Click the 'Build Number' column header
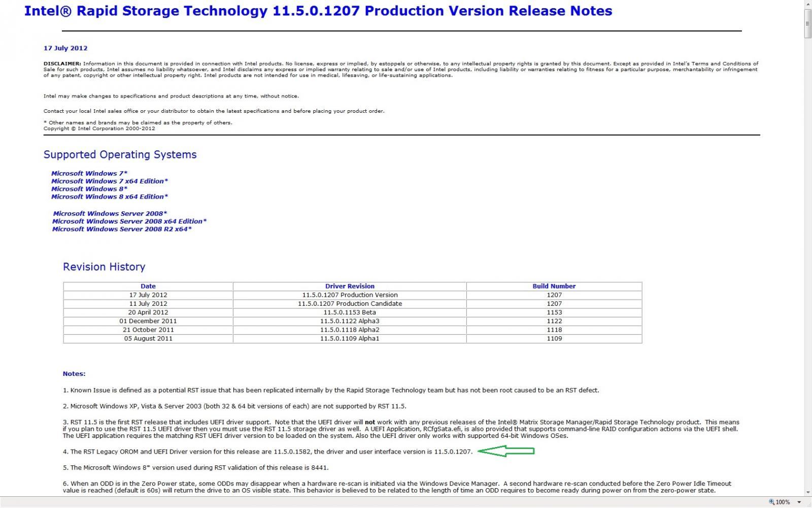This screenshot has width=812, height=508. [x=554, y=286]
